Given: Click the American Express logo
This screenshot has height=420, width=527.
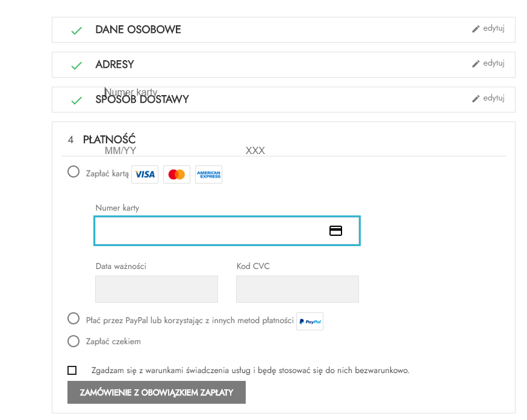Looking at the screenshot, I should (208, 174).
